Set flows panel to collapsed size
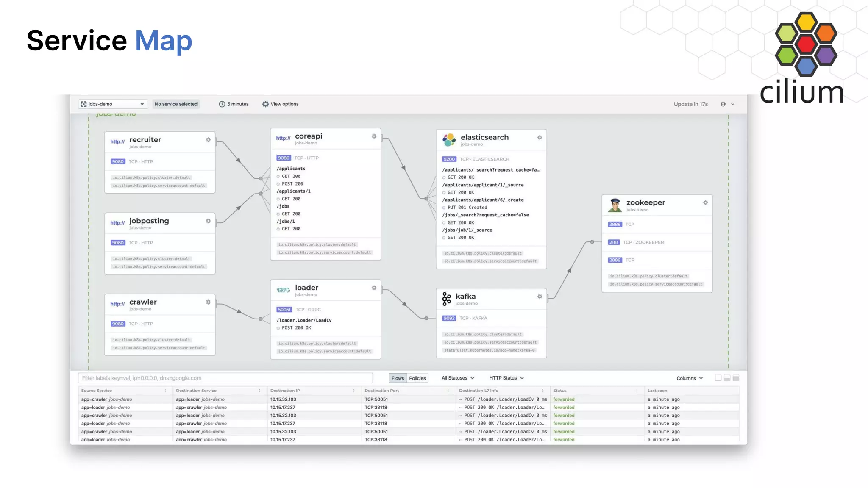The height and width of the screenshot is (488, 868). pyautogui.click(x=718, y=378)
